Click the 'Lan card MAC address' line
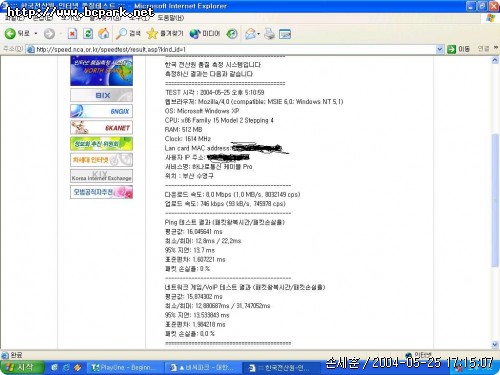This screenshot has height=375, width=500. point(197,148)
